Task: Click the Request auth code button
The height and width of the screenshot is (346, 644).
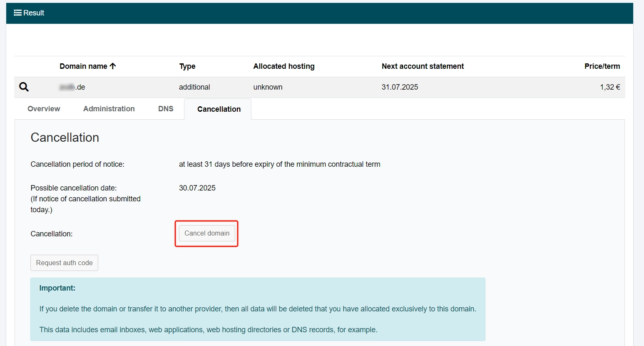Action: point(64,263)
